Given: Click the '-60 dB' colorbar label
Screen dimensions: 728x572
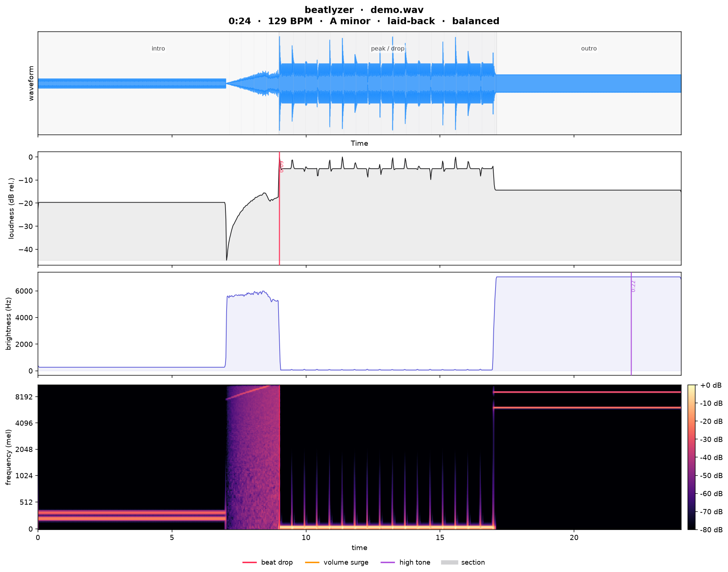Looking at the screenshot, I should click(x=711, y=494).
